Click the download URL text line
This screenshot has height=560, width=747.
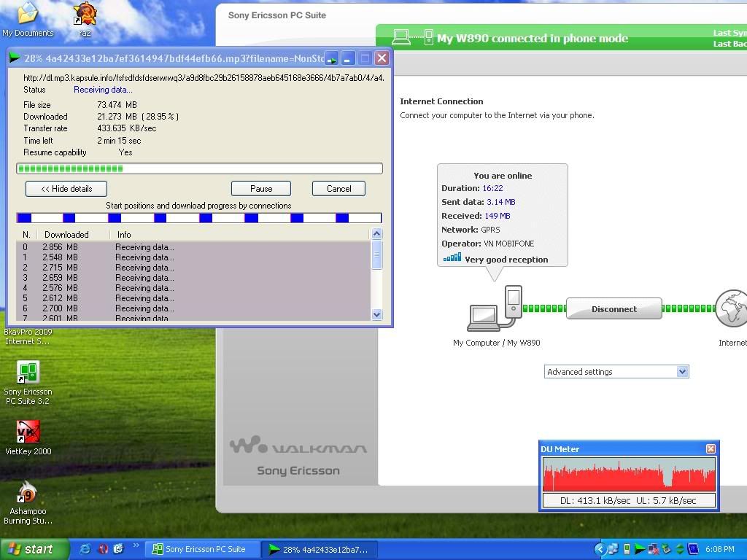click(204, 77)
